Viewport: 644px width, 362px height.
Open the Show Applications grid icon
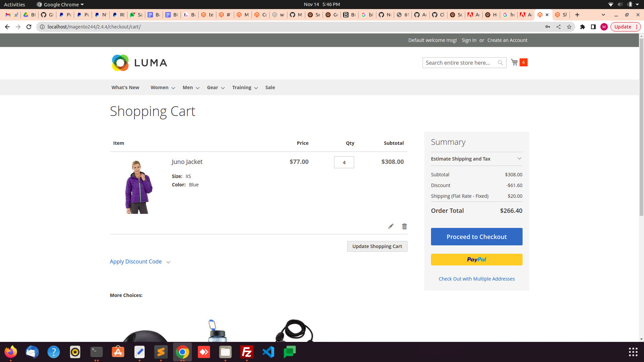[x=633, y=352]
